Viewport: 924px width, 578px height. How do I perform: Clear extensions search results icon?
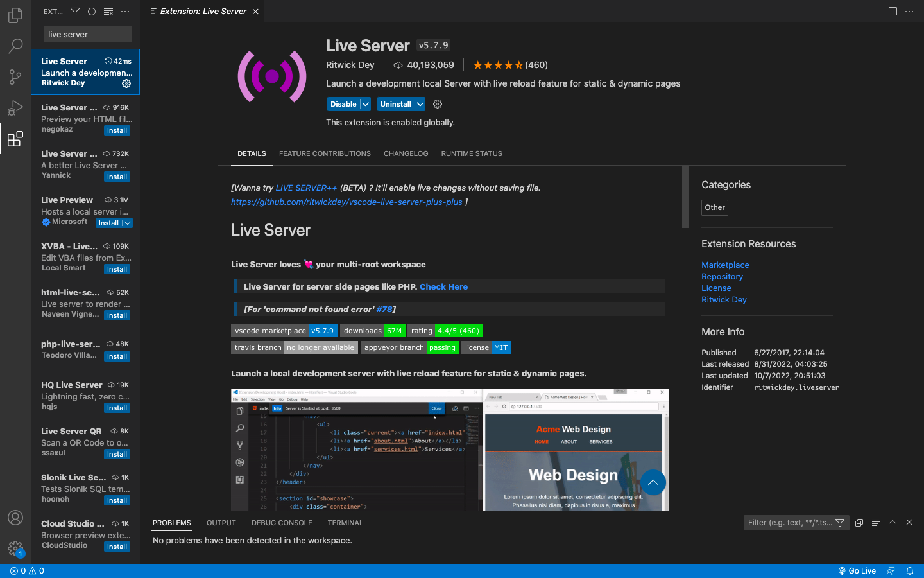[108, 12]
